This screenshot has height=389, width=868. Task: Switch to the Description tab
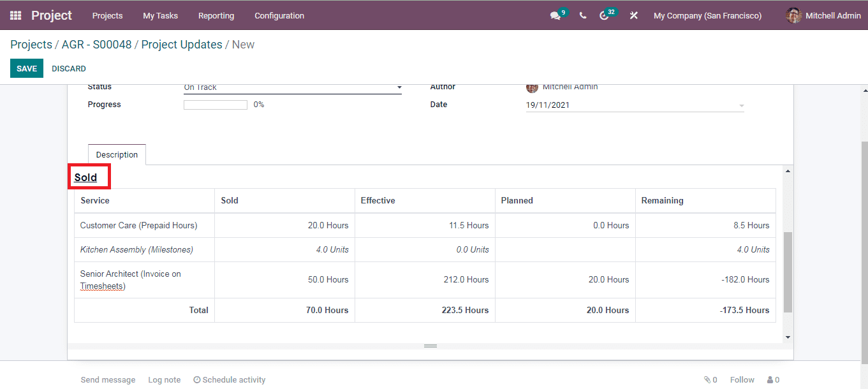coord(117,154)
